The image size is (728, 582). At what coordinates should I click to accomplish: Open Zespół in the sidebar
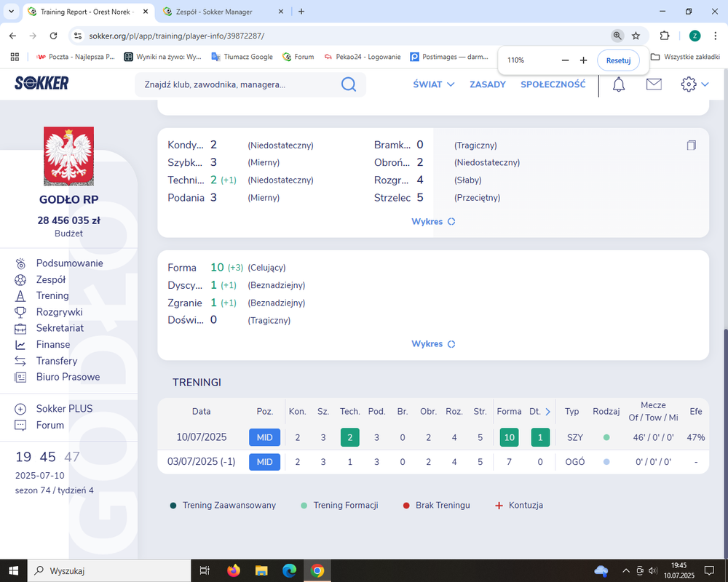(51, 279)
